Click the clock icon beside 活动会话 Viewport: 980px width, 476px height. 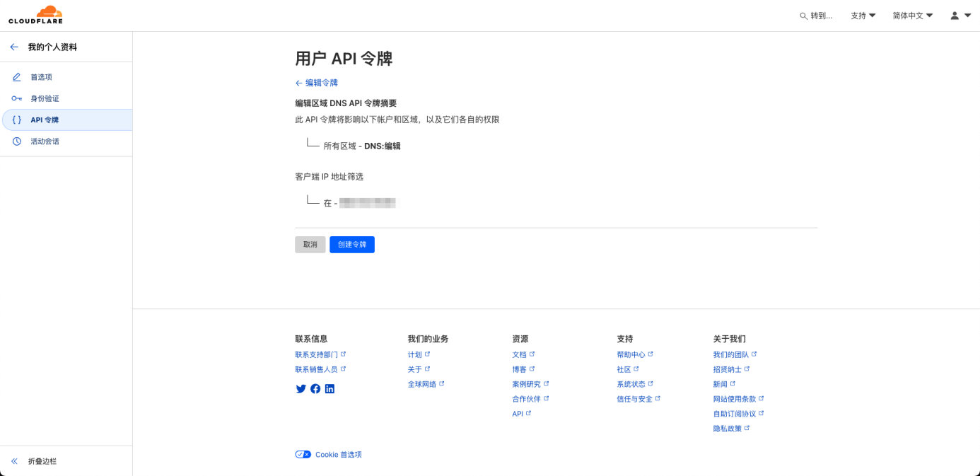pos(17,141)
